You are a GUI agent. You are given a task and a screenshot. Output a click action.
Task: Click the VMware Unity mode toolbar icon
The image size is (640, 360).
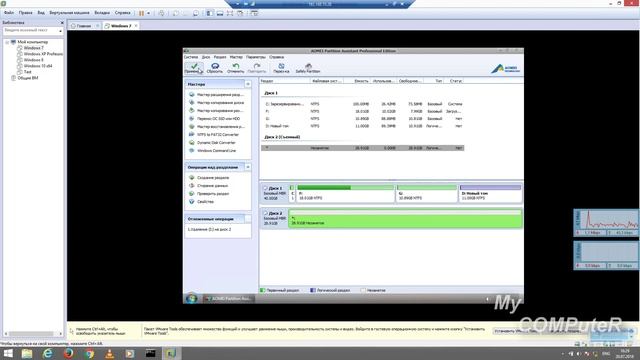(x=240, y=13)
